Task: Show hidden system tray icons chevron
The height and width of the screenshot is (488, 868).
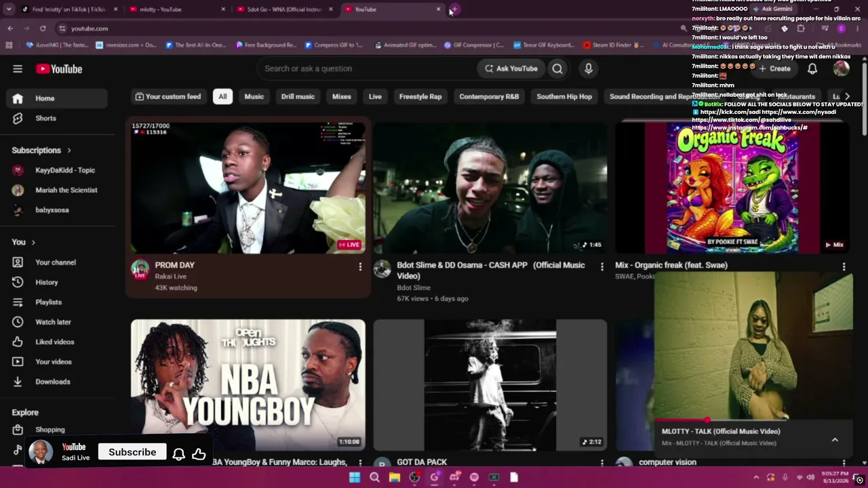Action: (756, 477)
